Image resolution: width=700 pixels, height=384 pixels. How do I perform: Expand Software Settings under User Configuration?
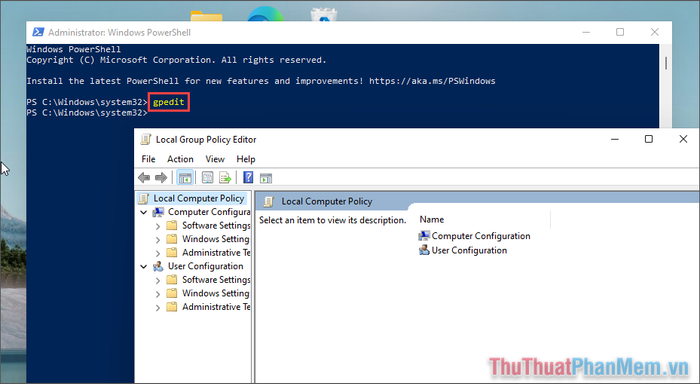coord(158,281)
